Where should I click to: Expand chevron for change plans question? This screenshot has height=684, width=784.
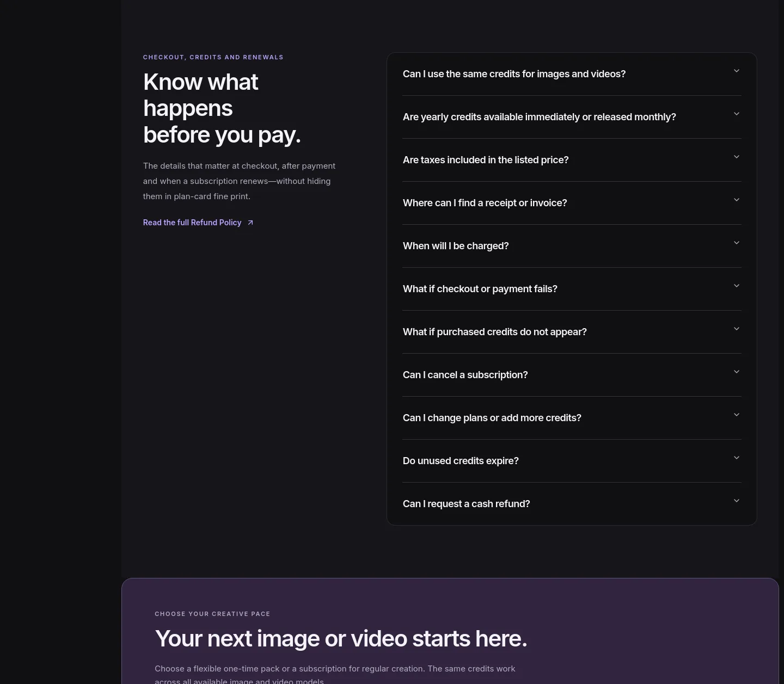(736, 415)
